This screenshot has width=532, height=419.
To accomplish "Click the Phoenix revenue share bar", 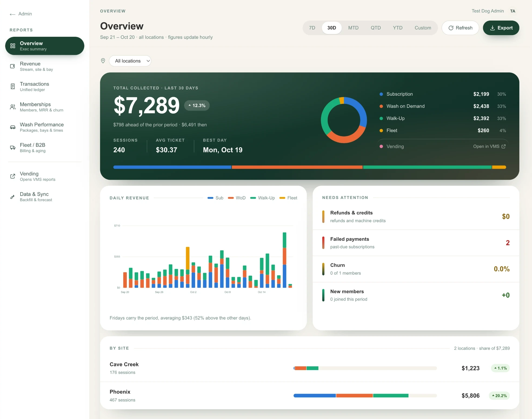I will coord(365,396).
